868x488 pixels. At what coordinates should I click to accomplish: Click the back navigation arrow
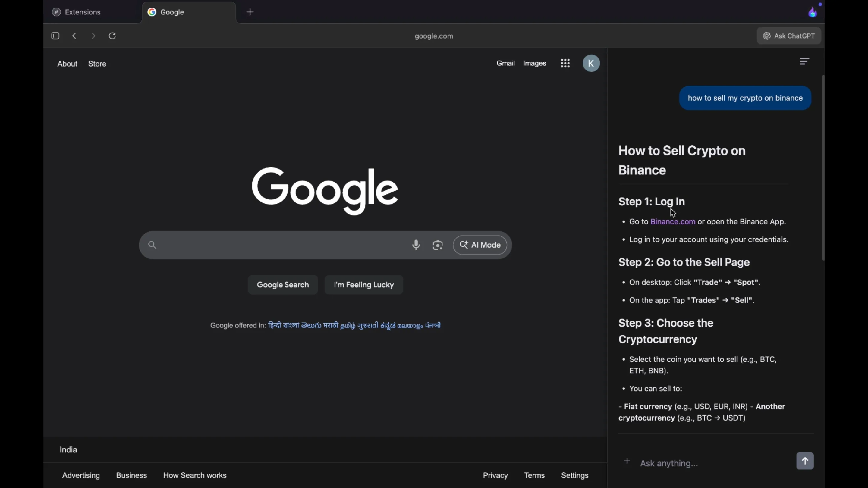tap(74, 36)
